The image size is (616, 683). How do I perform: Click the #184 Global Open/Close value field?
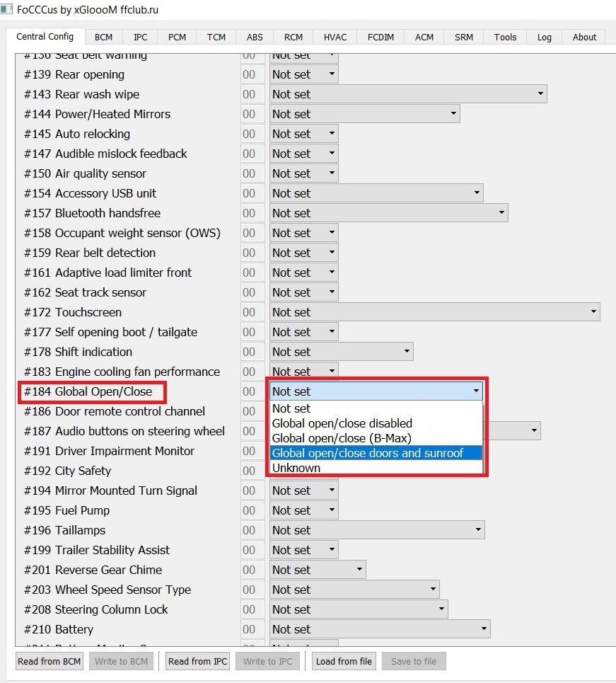pyautogui.click(x=249, y=391)
